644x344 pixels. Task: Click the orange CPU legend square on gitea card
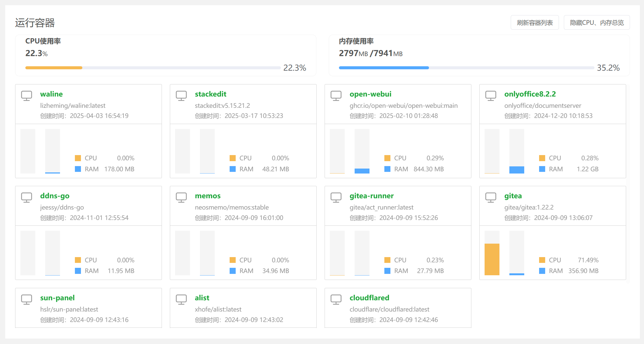[x=542, y=260]
